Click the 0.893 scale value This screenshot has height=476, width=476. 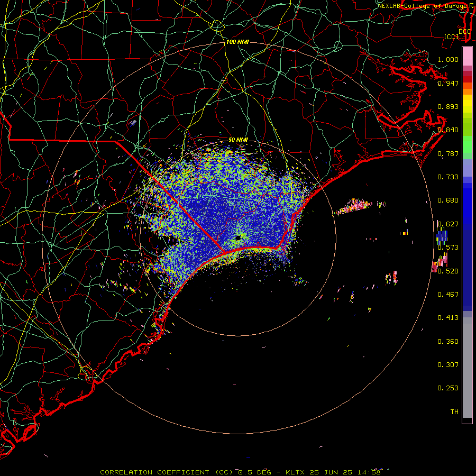click(x=448, y=106)
